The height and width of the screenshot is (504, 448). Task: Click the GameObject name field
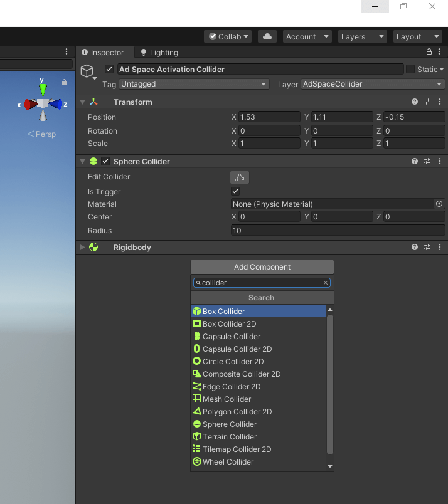260,69
